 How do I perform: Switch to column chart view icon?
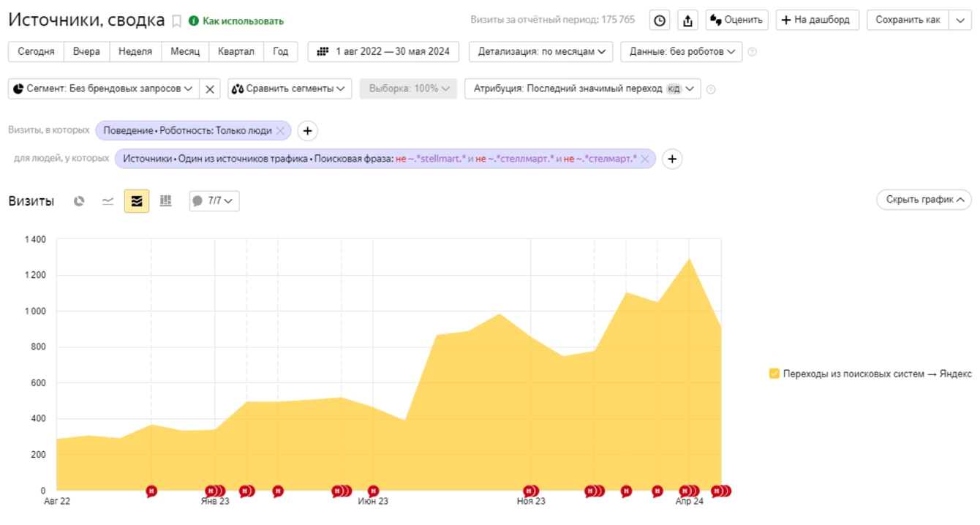click(166, 201)
